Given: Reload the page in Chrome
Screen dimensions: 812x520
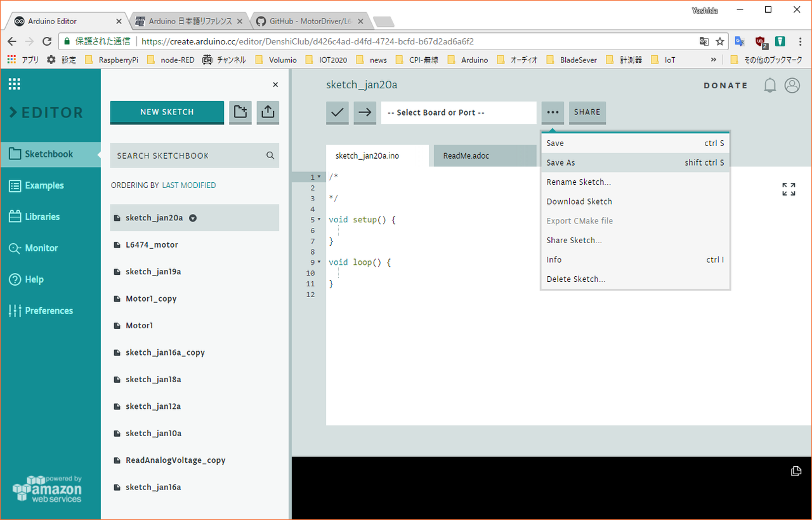Looking at the screenshot, I should click(46, 41).
